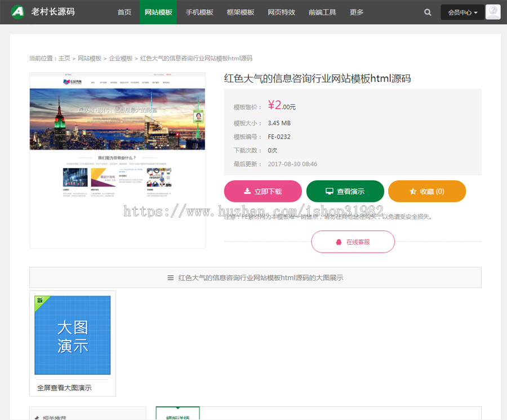The height and width of the screenshot is (420, 507).
Task: Click the search magnifier icon in navbar
Action: [x=428, y=12]
